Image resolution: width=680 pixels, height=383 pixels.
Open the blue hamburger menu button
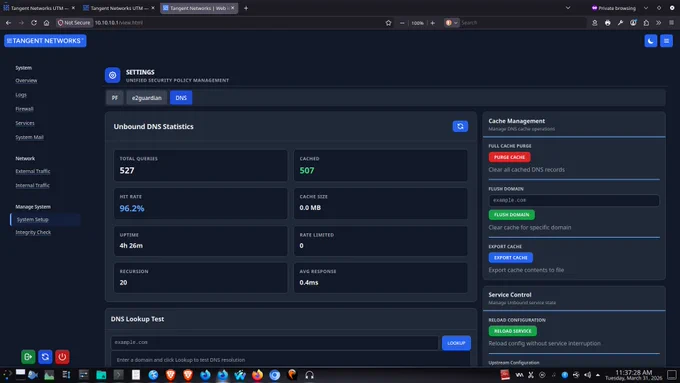(667, 41)
